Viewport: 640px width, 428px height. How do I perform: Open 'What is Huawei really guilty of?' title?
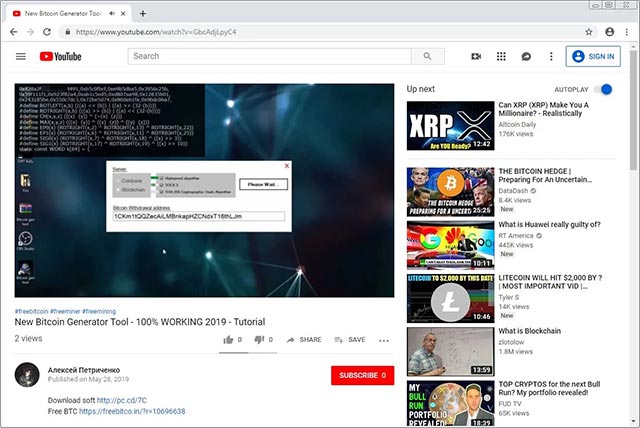coord(549,224)
